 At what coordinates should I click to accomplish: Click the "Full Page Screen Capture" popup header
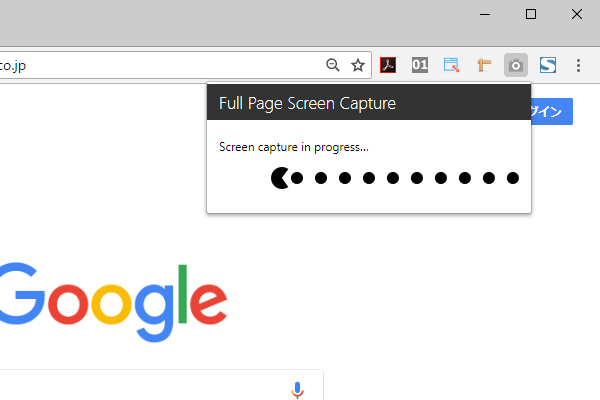(369, 103)
